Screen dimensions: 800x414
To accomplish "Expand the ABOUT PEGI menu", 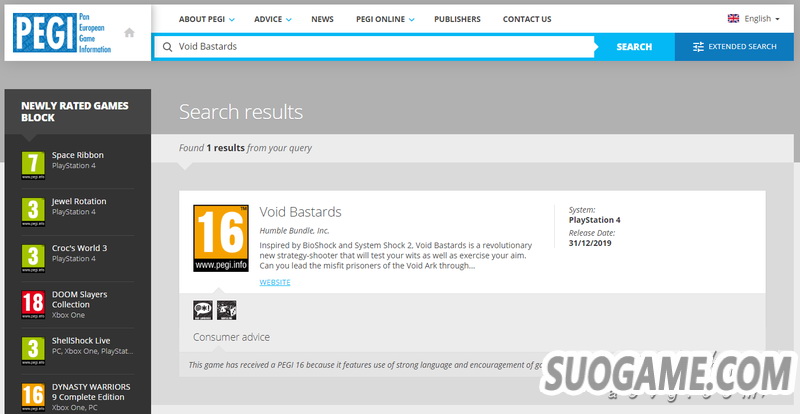I will point(207,19).
